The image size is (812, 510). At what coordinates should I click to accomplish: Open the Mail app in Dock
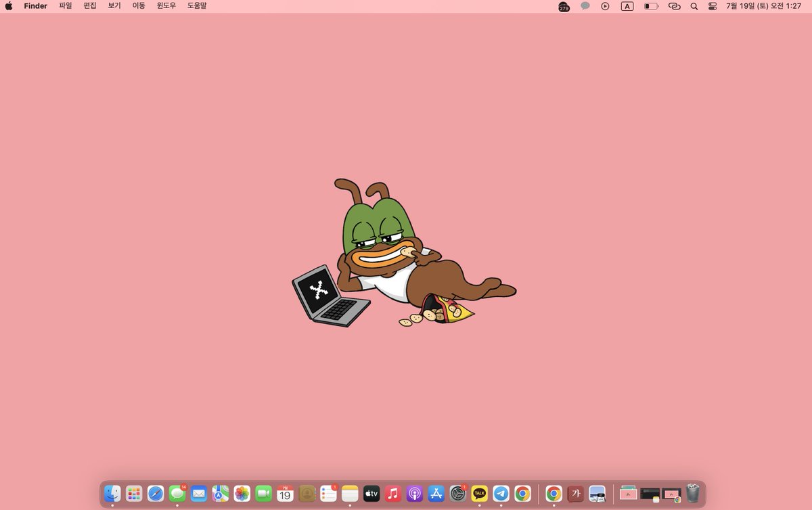coord(198,494)
